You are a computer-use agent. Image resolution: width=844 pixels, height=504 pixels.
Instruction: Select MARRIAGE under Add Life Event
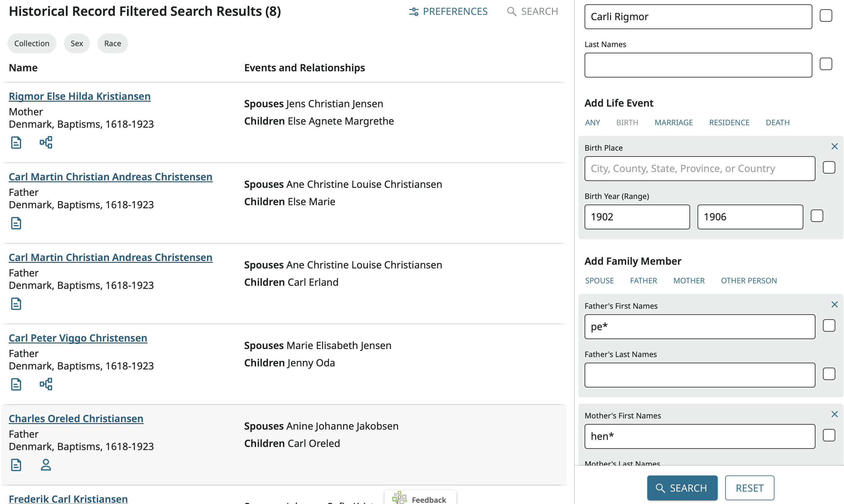[x=674, y=122]
